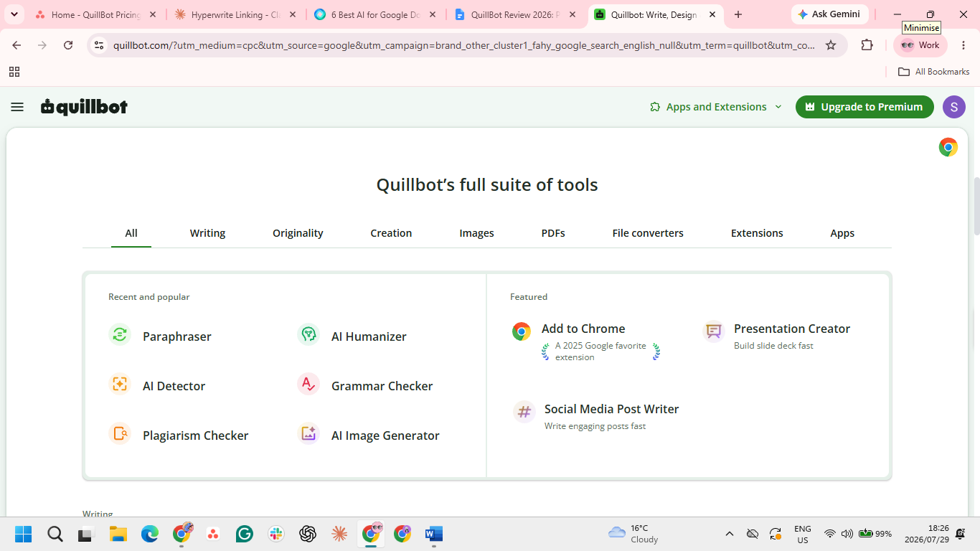Open the Work profile button
980x551 pixels.
point(920,45)
